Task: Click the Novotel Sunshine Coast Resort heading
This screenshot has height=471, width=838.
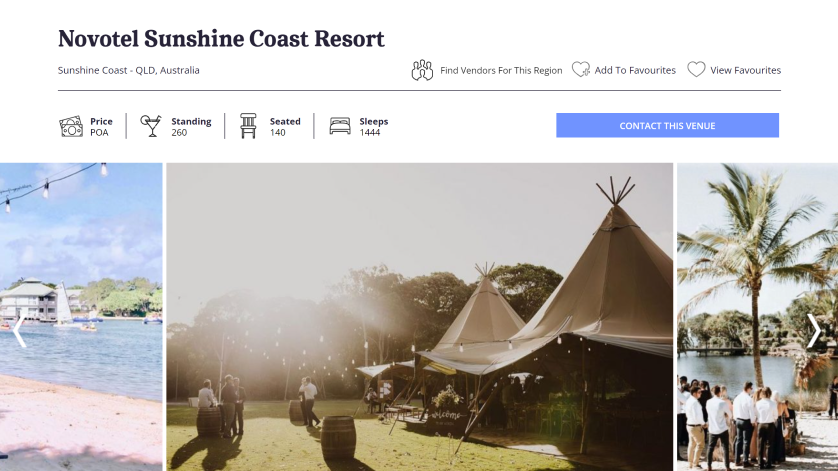Action: (221, 38)
